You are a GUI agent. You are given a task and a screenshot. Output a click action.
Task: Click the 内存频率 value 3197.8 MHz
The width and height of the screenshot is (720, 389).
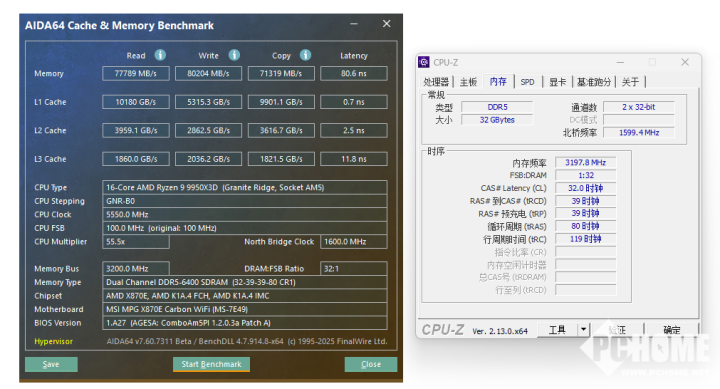click(585, 163)
